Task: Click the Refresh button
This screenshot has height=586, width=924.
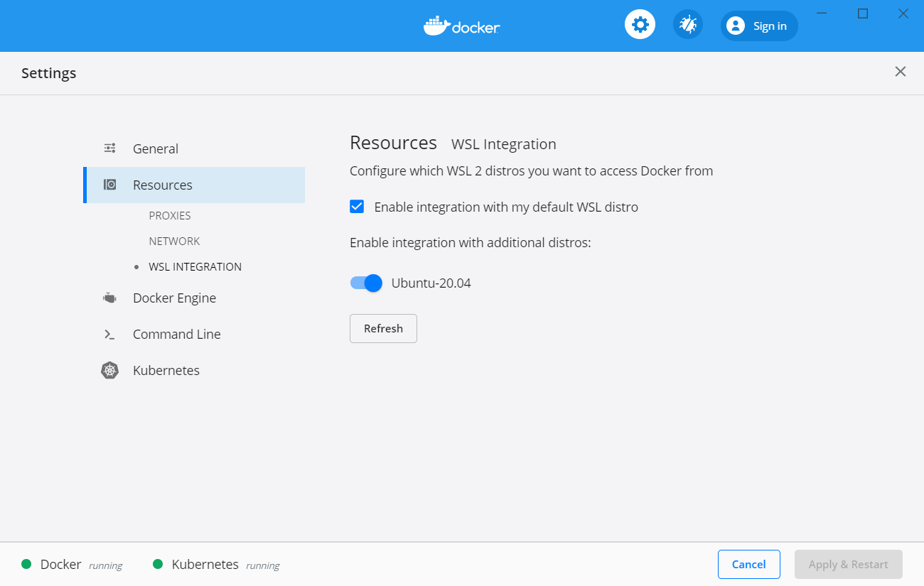Action: tap(383, 328)
